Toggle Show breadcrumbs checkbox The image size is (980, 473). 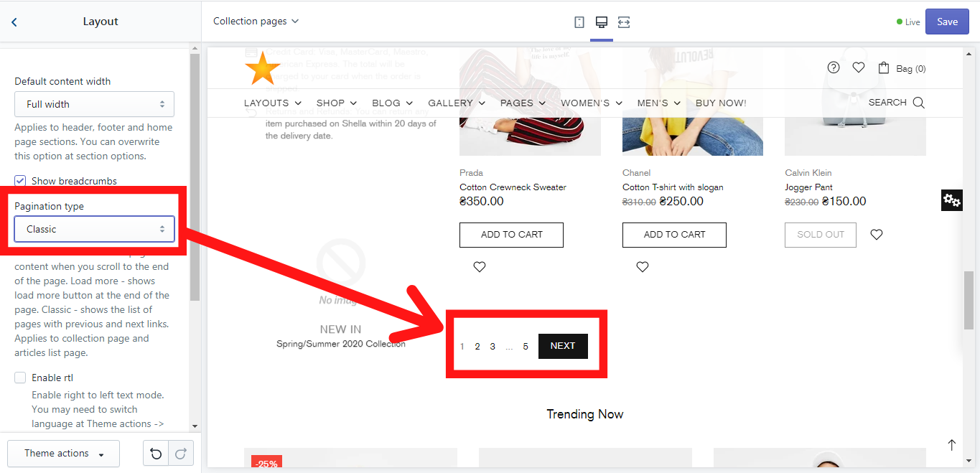(20, 181)
